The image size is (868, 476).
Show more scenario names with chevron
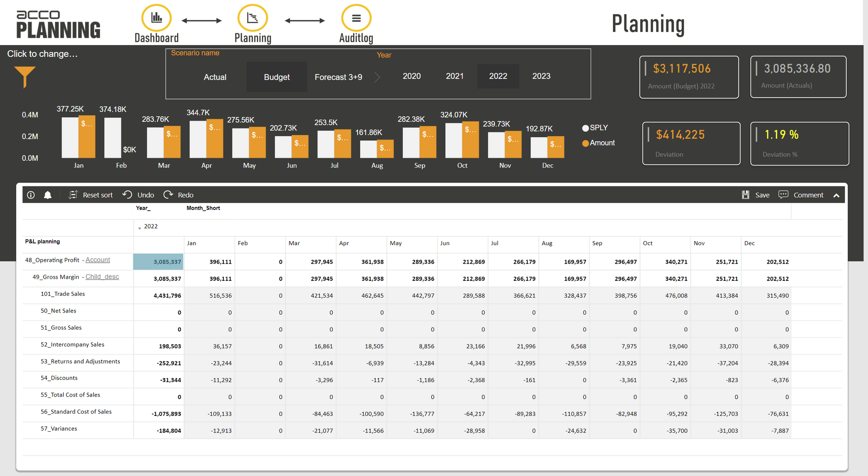377,77
